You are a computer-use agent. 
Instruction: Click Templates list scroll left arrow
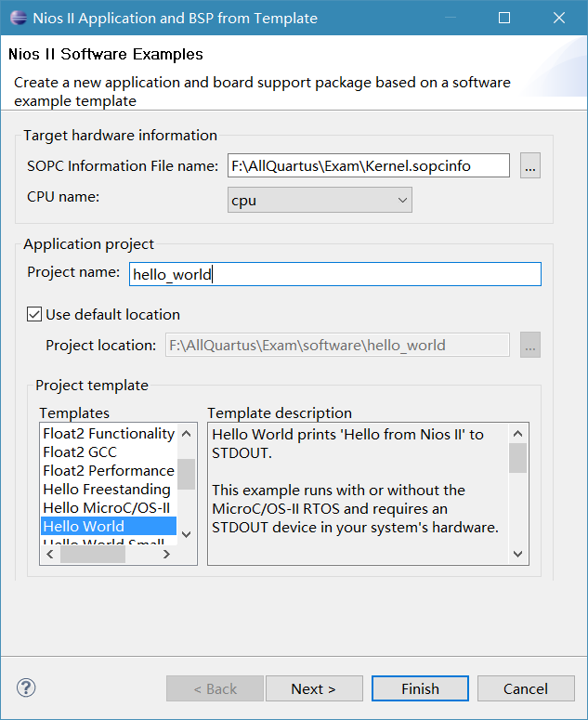[50, 555]
